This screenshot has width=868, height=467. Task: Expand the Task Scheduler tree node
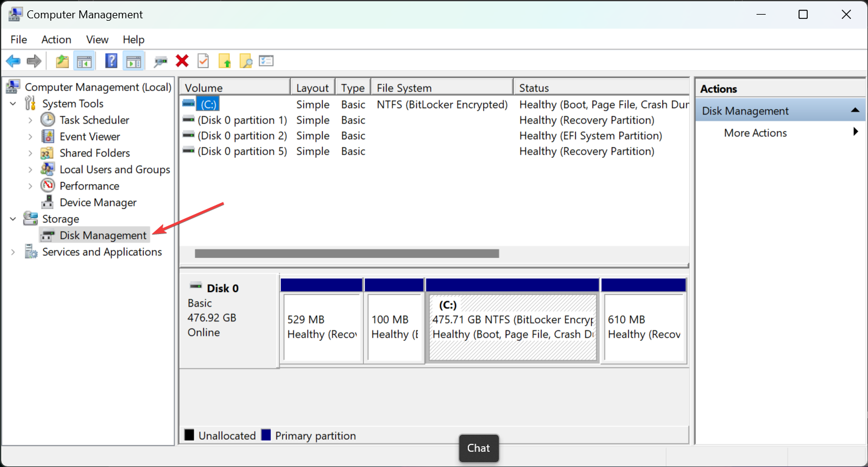[30, 120]
